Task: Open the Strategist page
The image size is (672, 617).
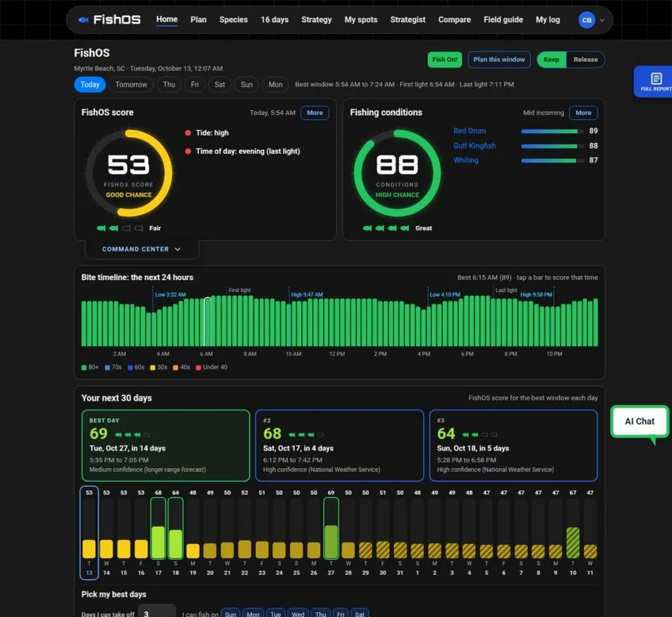Action: [408, 20]
